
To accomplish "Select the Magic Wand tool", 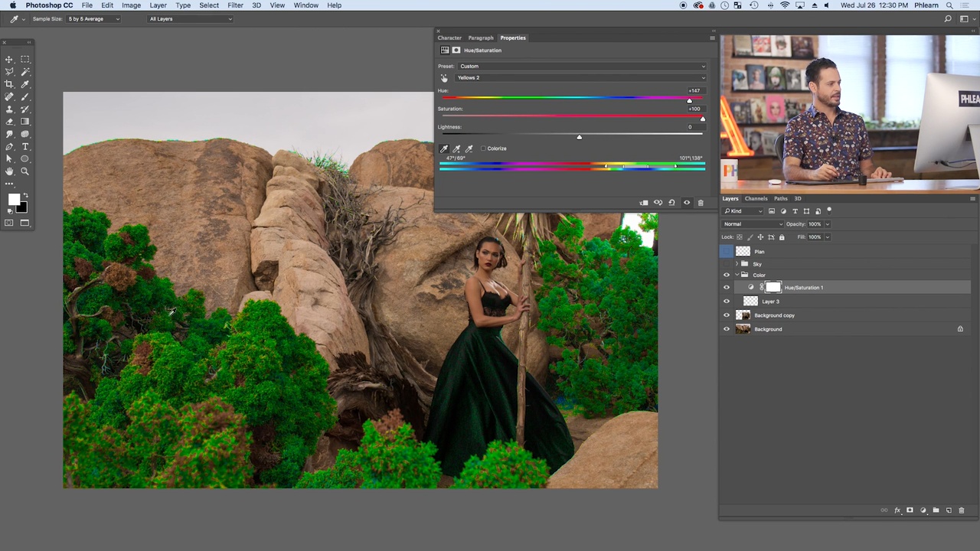I will (24, 71).
